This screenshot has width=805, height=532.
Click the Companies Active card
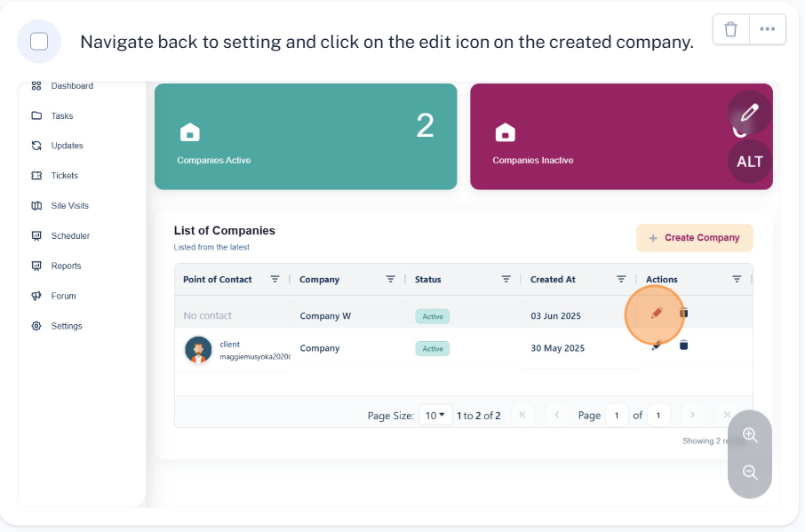tap(306, 137)
